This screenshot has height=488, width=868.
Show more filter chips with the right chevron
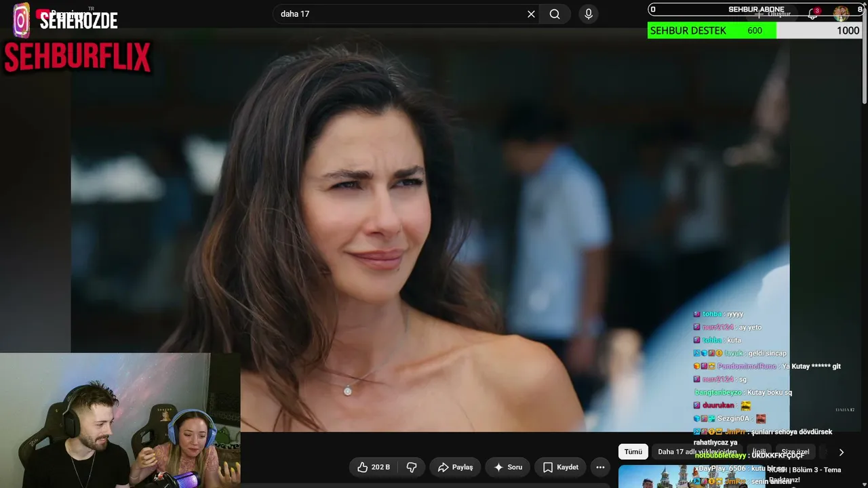842,452
